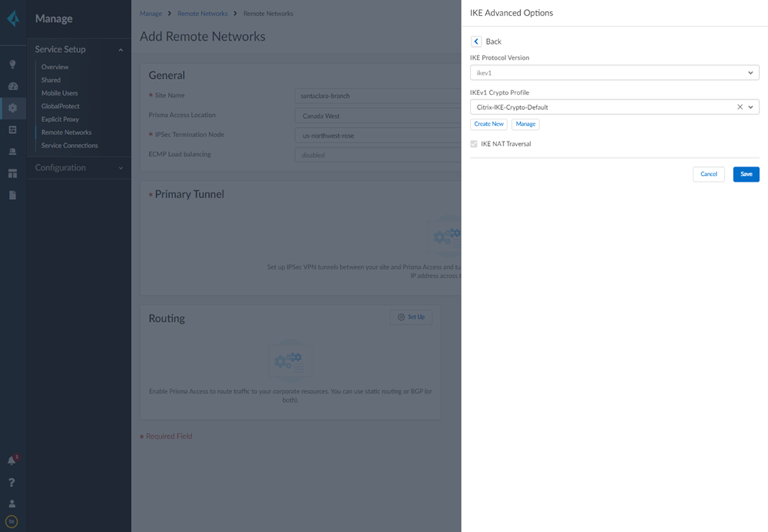Click the Save button
The width and height of the screenshot is (768, 532).
746,174
